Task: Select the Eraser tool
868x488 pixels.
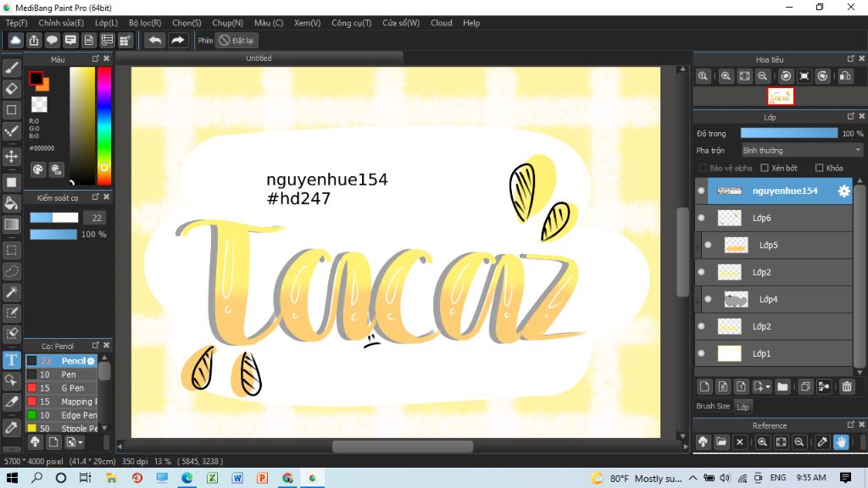Action: click(x=12, y=88)
